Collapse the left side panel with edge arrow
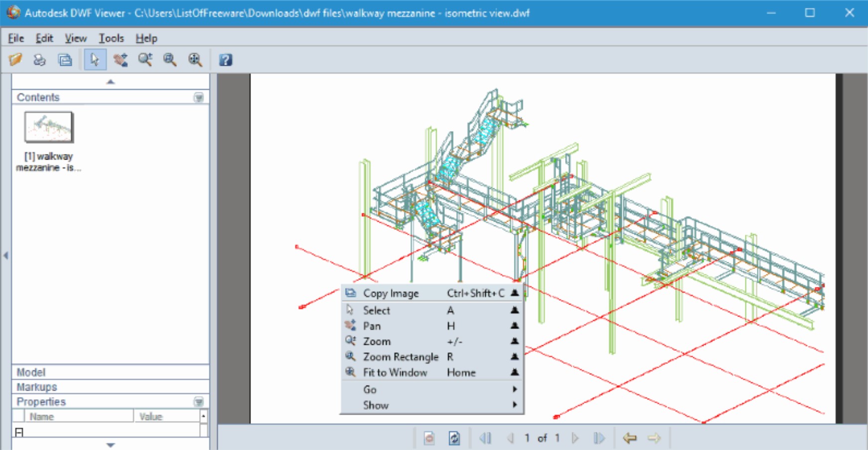868x450 pixels. pyautogui.click(x=5, y=256)
